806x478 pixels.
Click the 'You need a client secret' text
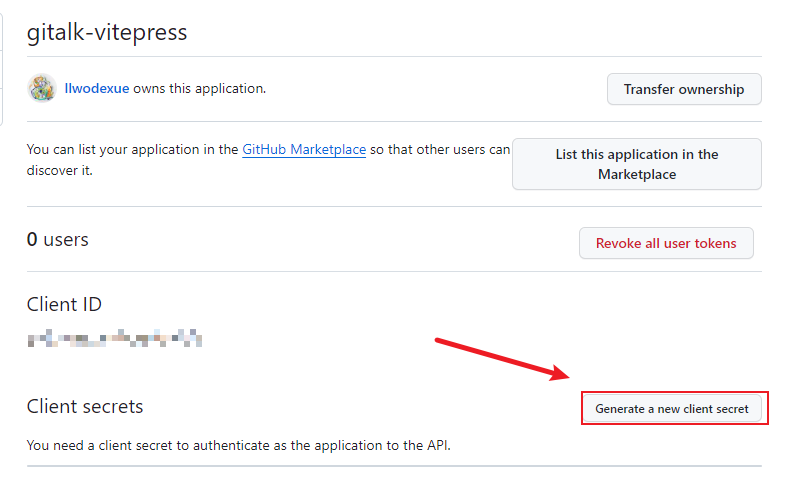click(239, 445)
